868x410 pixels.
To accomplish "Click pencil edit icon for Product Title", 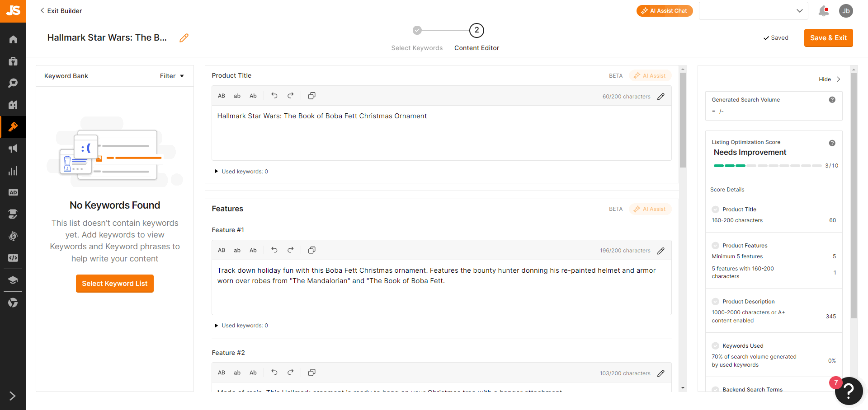I will tap(661, 97).
